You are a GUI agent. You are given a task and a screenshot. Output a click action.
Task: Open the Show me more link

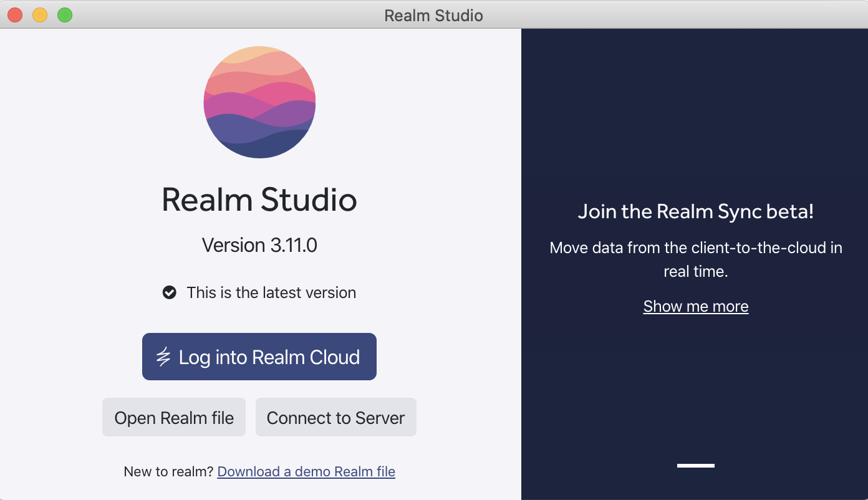[696, 306]
